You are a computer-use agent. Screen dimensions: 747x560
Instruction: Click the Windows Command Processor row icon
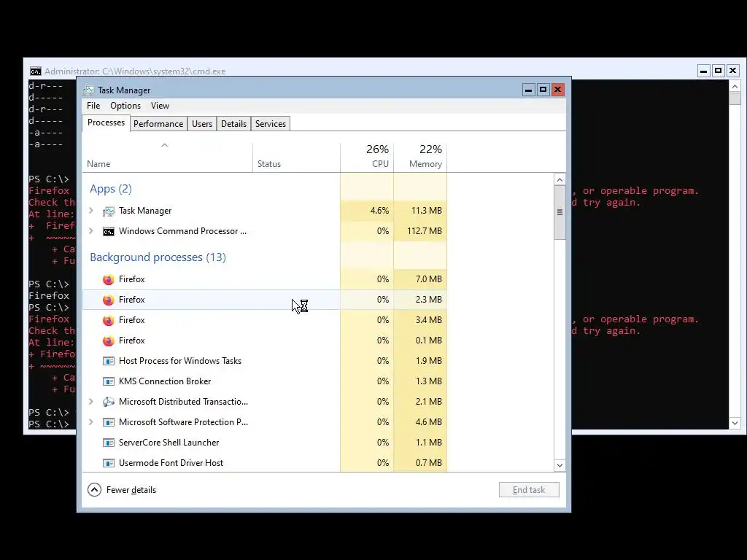(109, 231)
